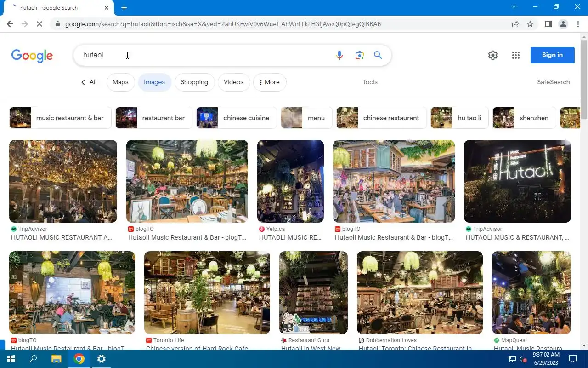
Task: Go back to All results
Action: (x=89, y=82)
